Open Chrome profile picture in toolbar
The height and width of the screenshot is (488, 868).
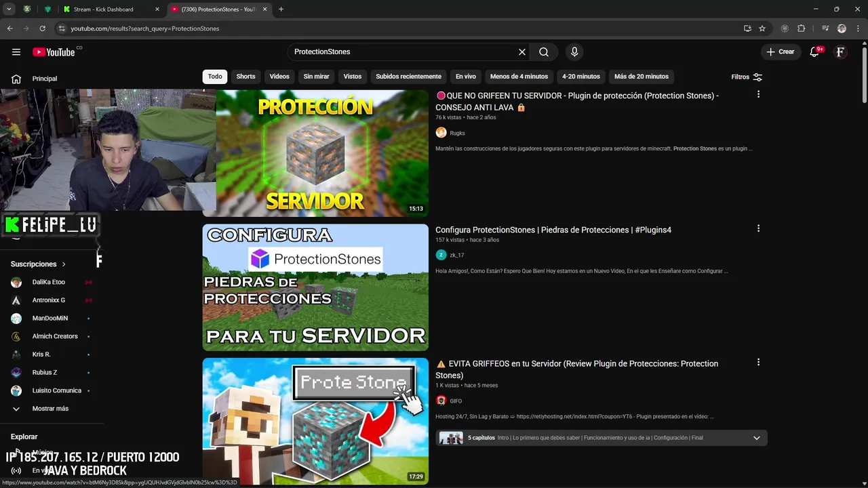[842, 28]
